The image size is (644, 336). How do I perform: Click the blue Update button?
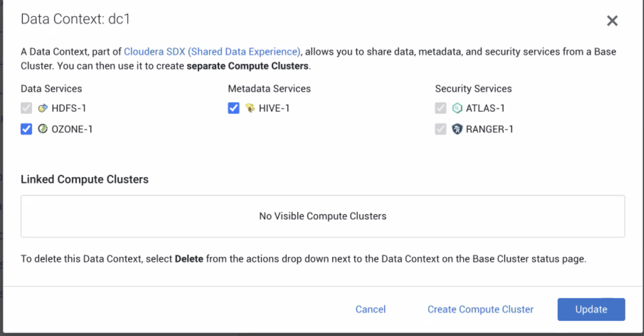tap(591, 310)
